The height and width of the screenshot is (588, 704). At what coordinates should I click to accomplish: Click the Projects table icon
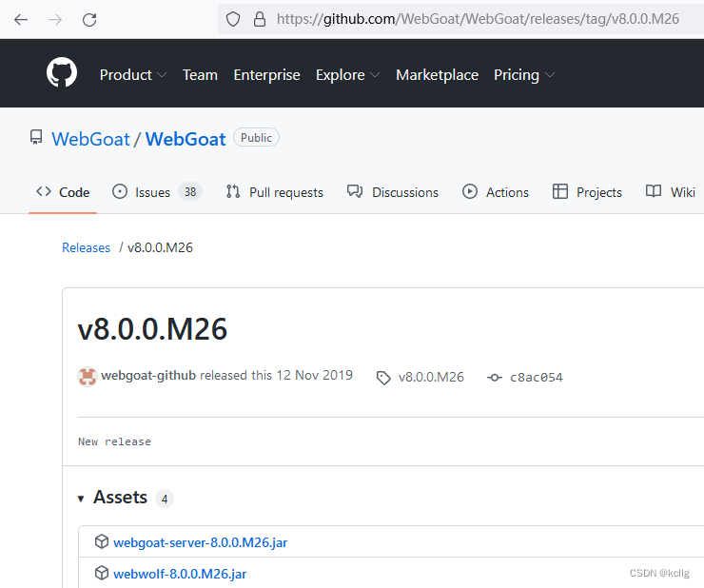[560, 191]
